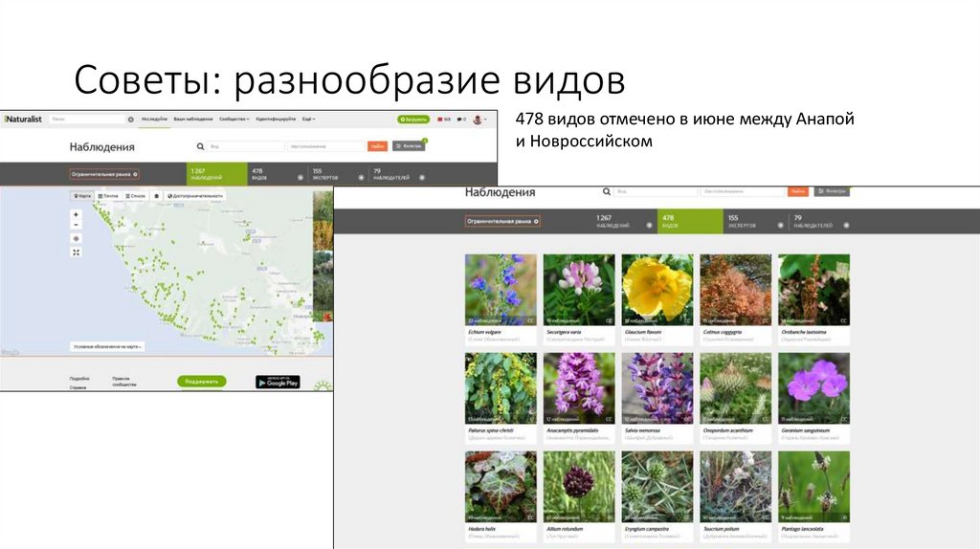This screenshot has width=980, height=549.
Task: Open the user avatar menu
Action: [x=479, y=120]
